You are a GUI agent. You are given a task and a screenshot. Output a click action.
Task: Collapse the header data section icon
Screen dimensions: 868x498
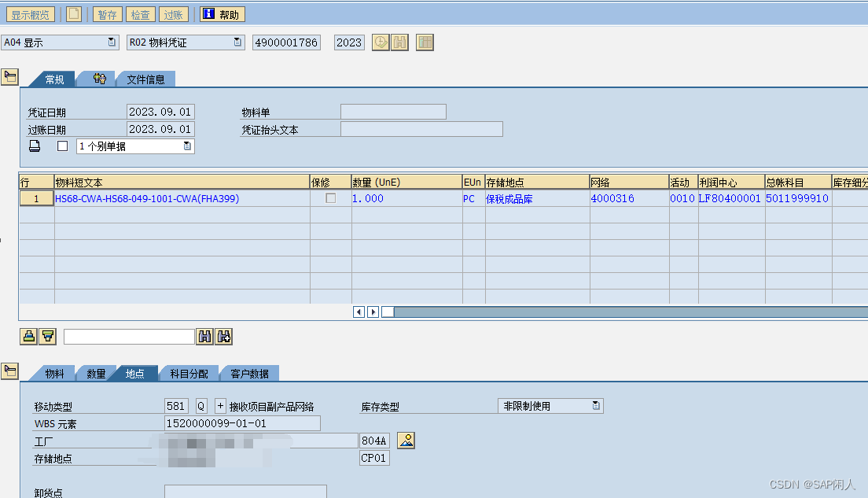[x=10, y=76]
